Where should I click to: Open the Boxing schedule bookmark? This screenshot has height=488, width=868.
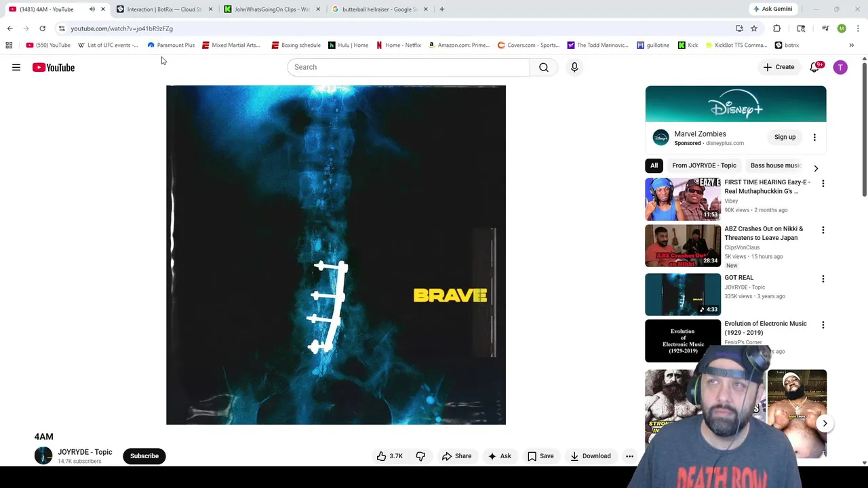(x=296, y=45)
